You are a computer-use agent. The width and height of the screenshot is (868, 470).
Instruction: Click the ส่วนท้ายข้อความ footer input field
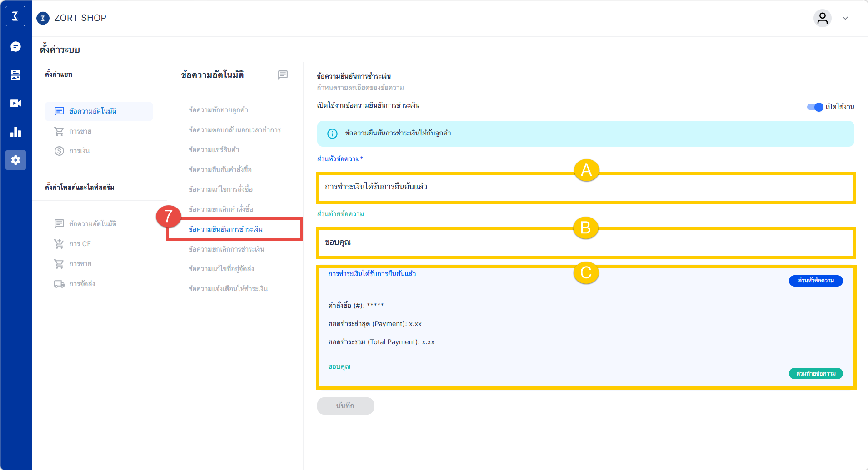pyautogui.click(x=585, y=242)
